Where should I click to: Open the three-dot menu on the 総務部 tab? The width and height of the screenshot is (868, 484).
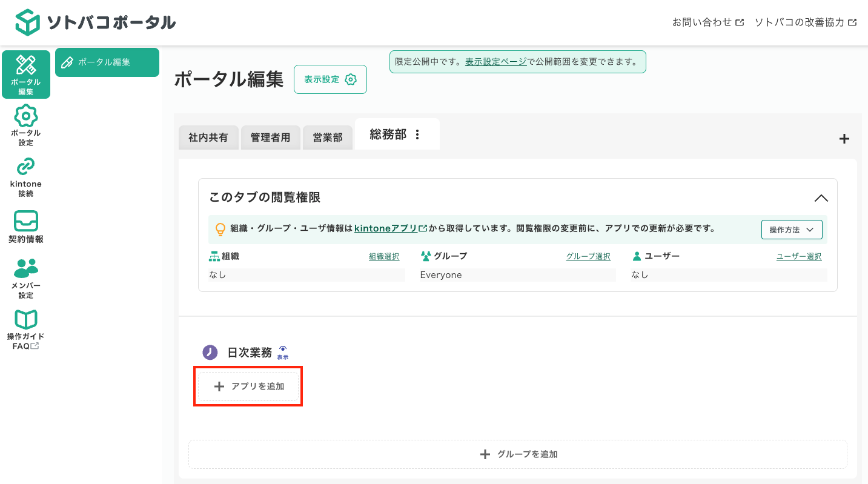point(417,134)
